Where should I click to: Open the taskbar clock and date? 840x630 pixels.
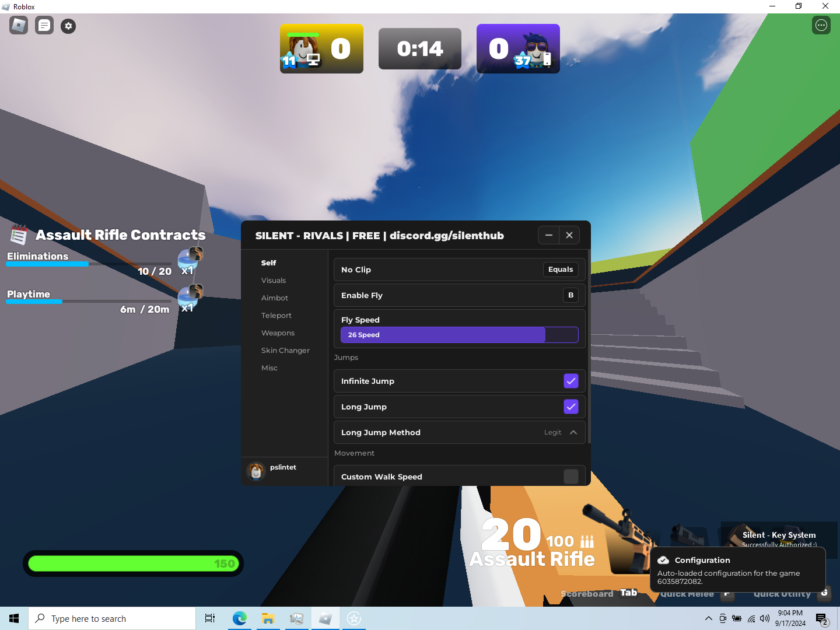790,618
